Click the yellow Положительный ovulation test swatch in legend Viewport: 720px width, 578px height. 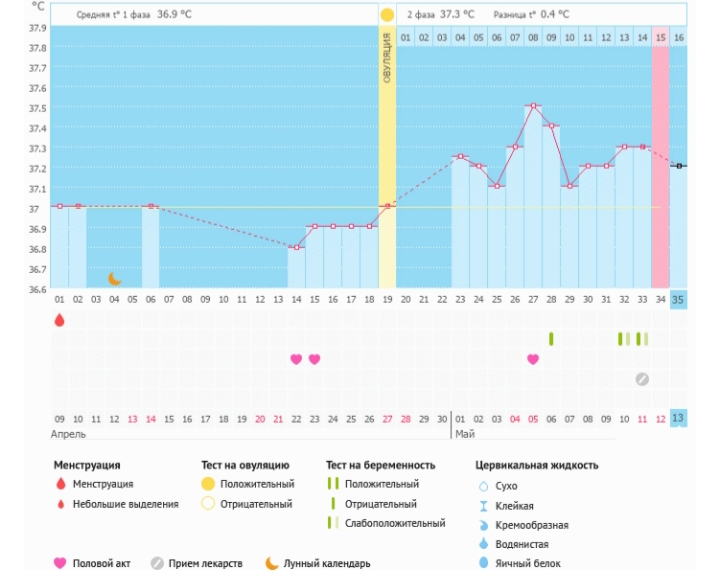[x=207, y=484]
